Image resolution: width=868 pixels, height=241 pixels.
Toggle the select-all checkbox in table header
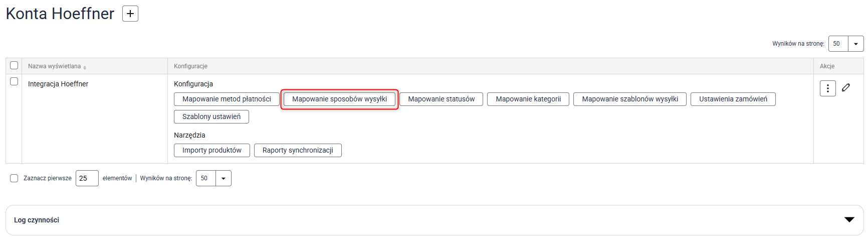(x=14, y=66)
